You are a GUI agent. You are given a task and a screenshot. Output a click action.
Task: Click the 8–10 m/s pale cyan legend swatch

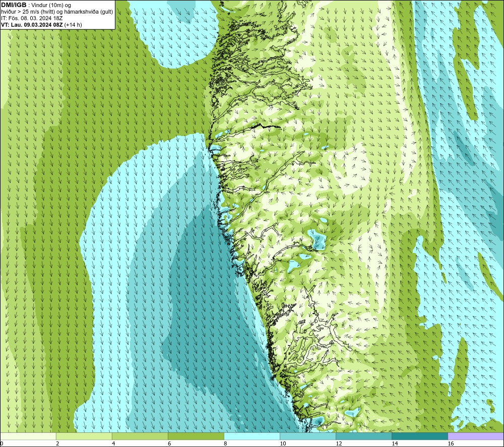coord(252,436)
